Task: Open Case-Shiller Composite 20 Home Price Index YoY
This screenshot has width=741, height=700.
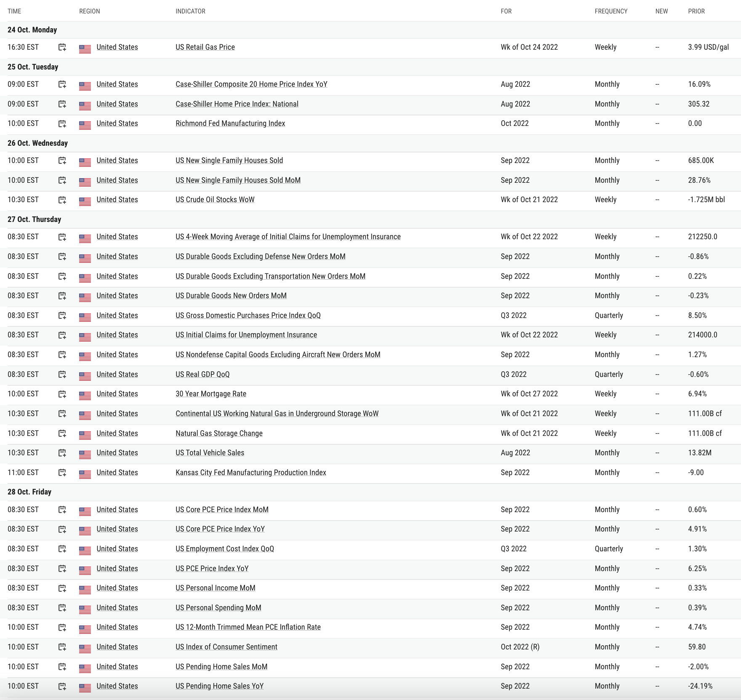Action: 251,84
